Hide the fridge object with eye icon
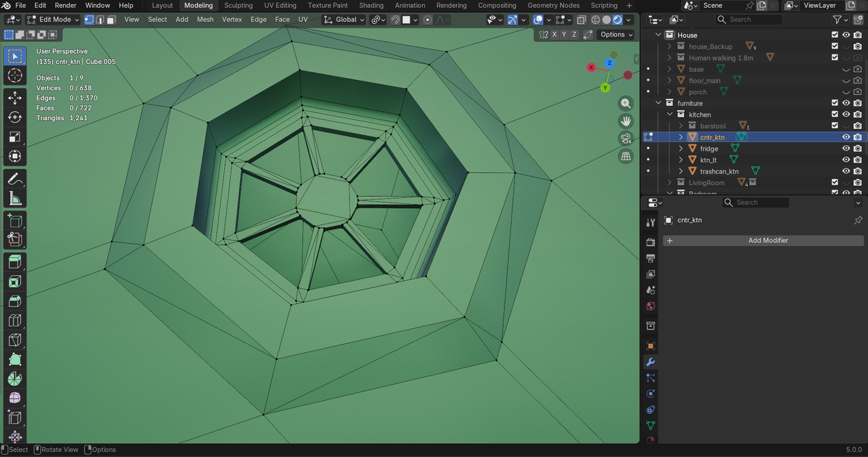The width and height of the screenshot is (868, 457). 846,148
